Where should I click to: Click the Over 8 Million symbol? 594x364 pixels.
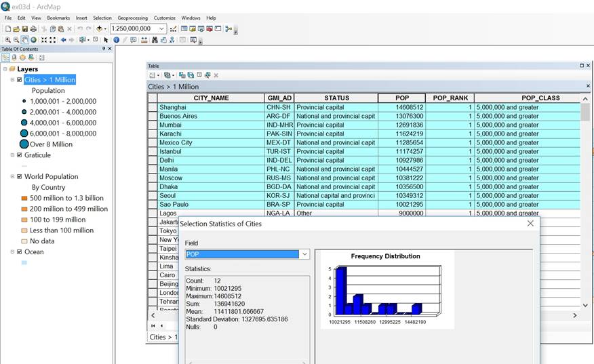click(24, 144)
